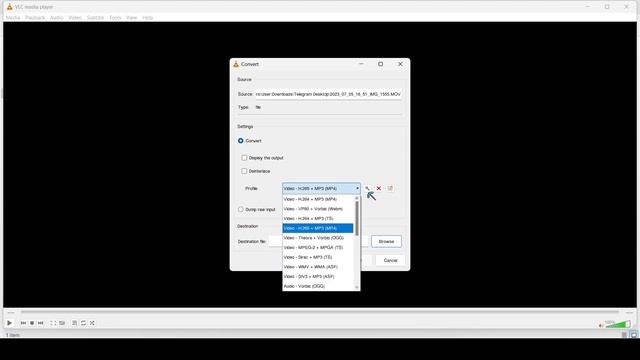
Task: Choose Video - WMV + WMA (ASF)
Action: tap(318, 267)
